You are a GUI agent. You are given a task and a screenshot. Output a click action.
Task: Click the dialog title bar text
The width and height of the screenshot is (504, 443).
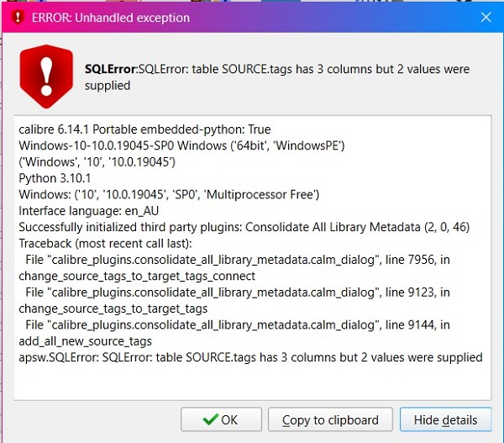coord(111,18)
